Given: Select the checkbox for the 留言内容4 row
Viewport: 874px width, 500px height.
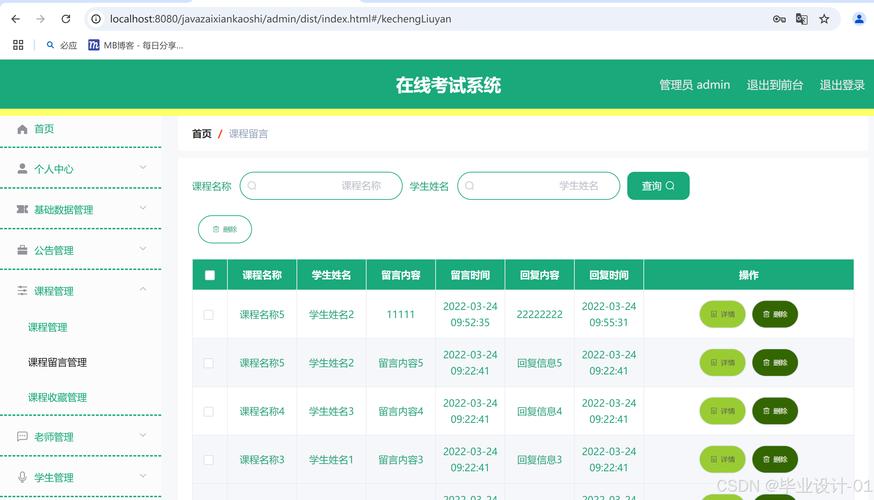Looking at the screenshot, I should click(x=209, y=411).
